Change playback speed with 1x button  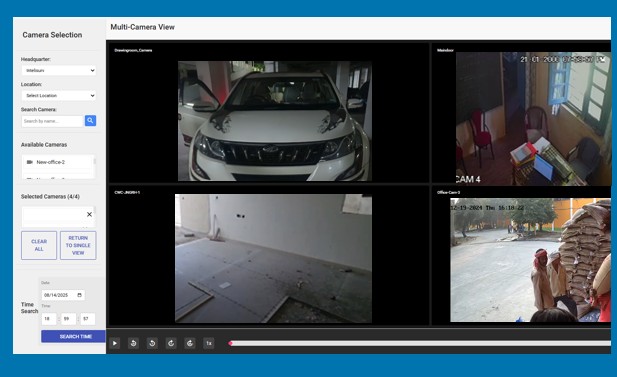(x=209, y=343)
